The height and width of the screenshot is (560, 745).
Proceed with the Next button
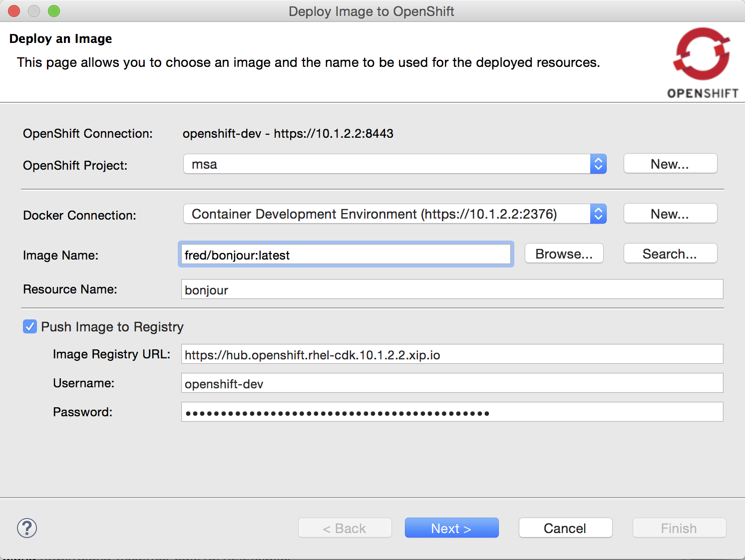(451, 528)
